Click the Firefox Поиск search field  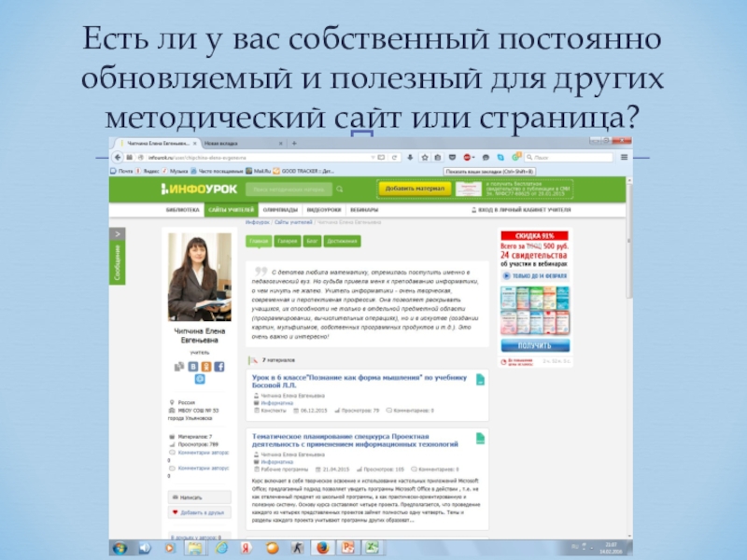click(568, 157)
